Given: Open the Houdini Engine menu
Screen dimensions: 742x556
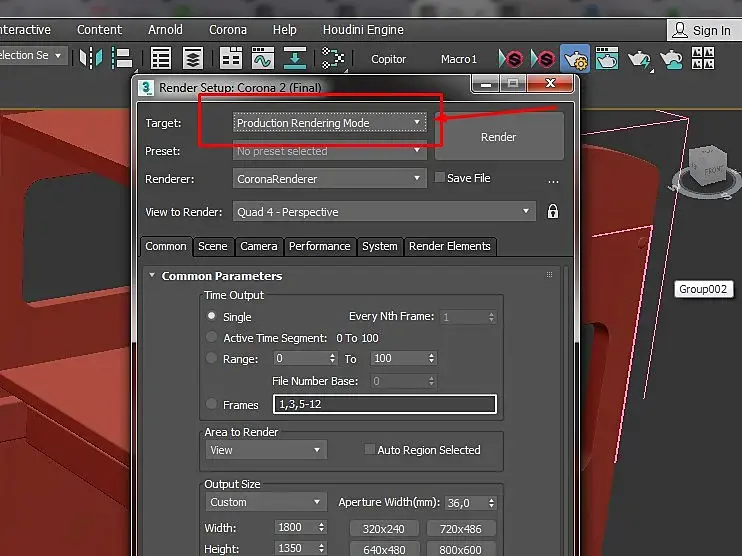Looking at the screenshot, I should coord(363,30).
